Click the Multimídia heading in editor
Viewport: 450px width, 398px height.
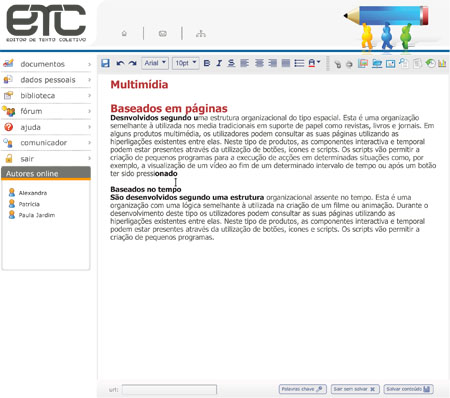pyautogui.click(x=139, y=84)
